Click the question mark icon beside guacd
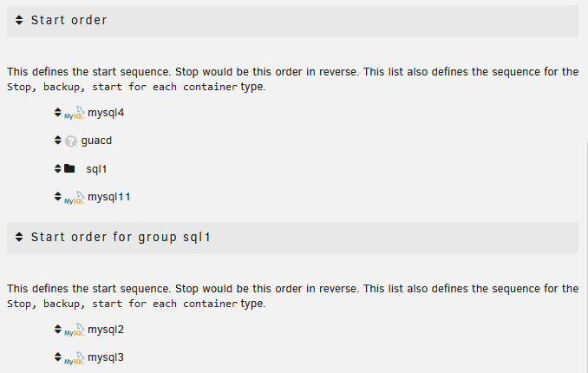588x373 pixels. click(x=71, y=141)
